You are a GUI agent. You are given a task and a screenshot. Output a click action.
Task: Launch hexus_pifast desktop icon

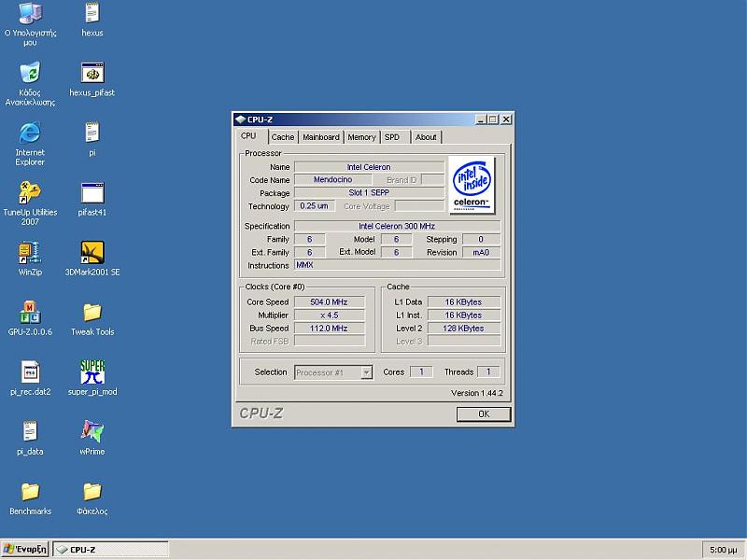pyautogui.click(x=92, y=73)
